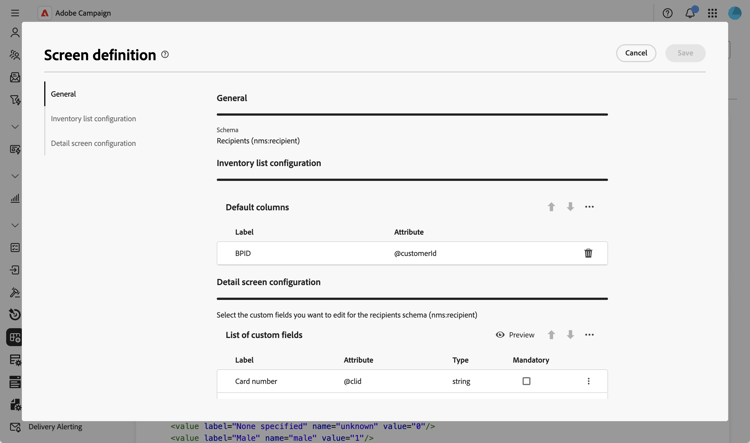750x443 pixels.
Task: Click the highlighted schema sidebar icon
Action: coord(15,337)
